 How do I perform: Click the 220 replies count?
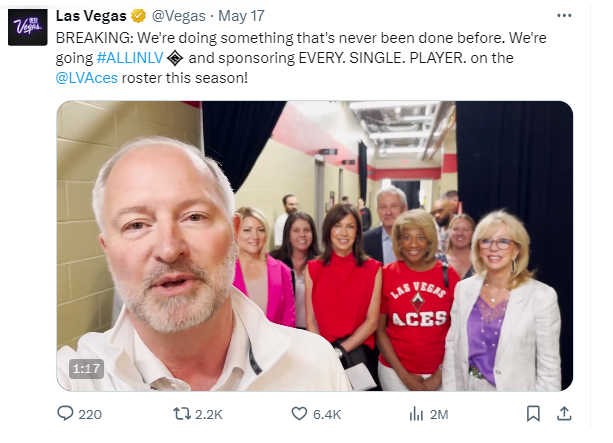(x=90, y=413)
